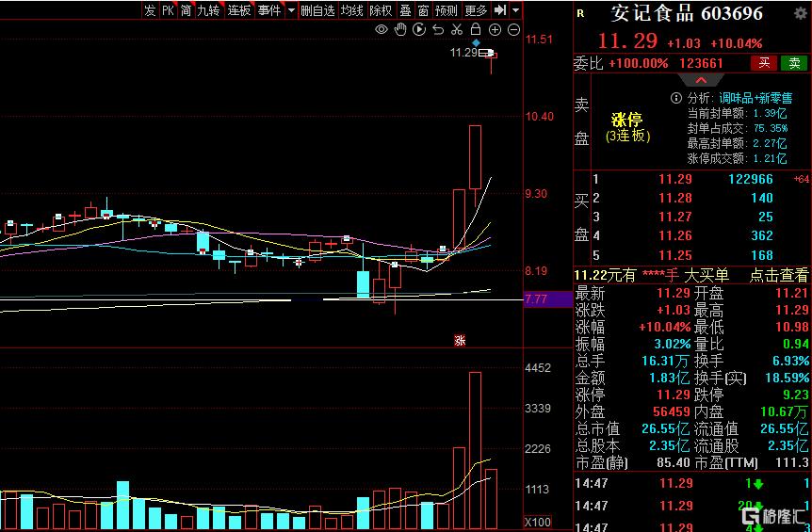Collapse the panel using the red chevron

coord(701,80)
